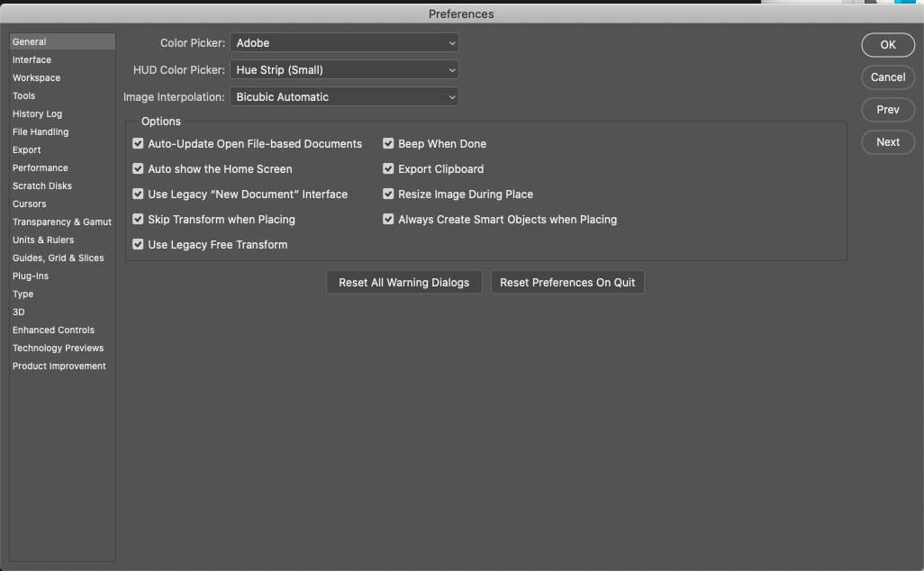Toggle Auto show the Home Screen
The height and width of the screenshot is (571, 924).
[138, 168]
